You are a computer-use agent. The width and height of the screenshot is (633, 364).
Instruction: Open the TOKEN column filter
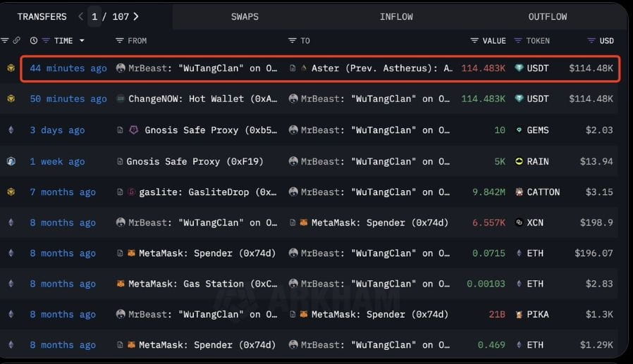pos(518,41)
